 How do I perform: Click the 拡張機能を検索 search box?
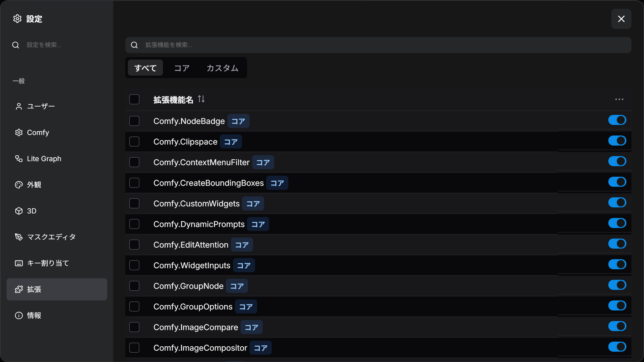pos(378,45)
